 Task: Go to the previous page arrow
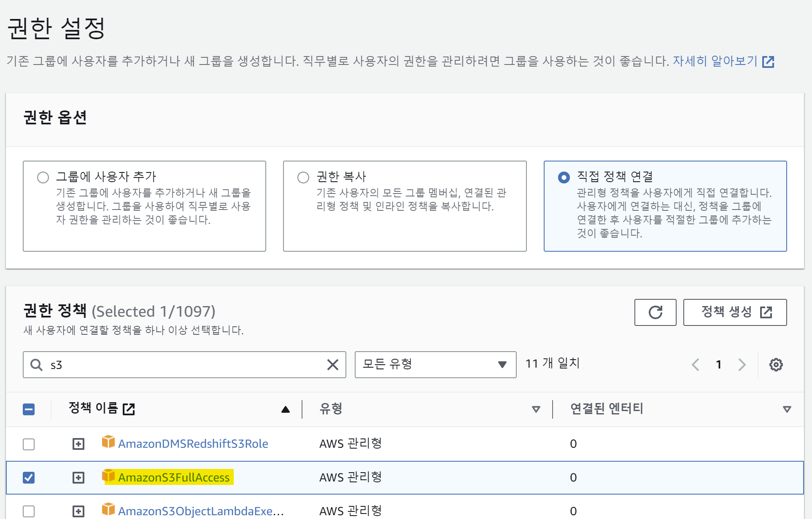point(696,365)
